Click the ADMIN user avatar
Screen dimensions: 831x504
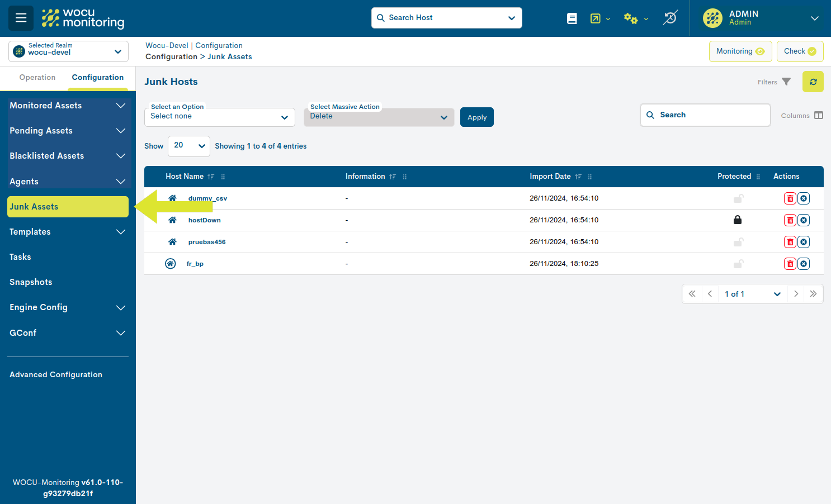(712, 18)
